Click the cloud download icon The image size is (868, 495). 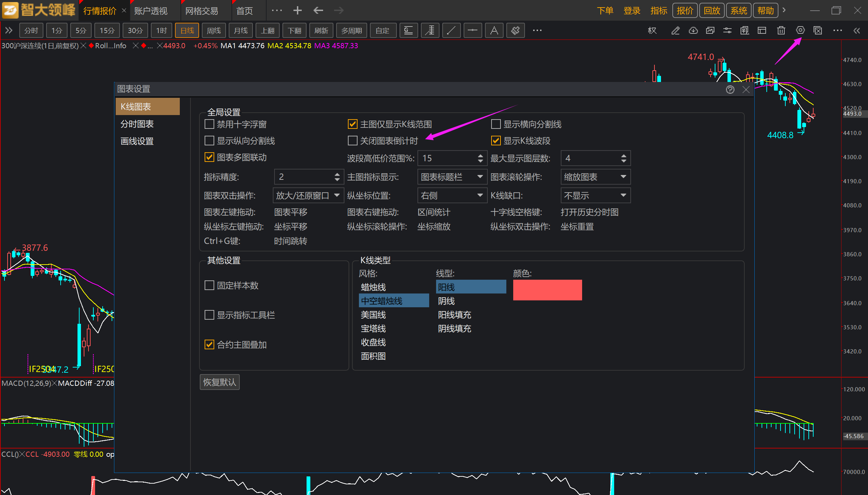pos(693,31)
